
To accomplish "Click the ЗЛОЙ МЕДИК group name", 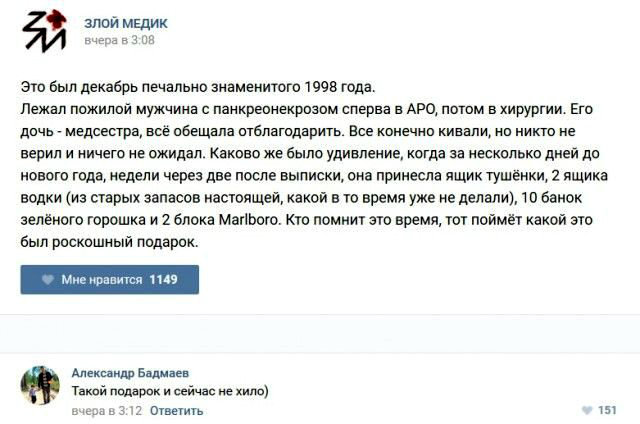I will click(126, 23).
